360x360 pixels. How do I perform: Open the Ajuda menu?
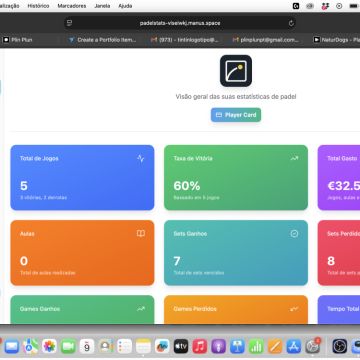tap(125, 6)
